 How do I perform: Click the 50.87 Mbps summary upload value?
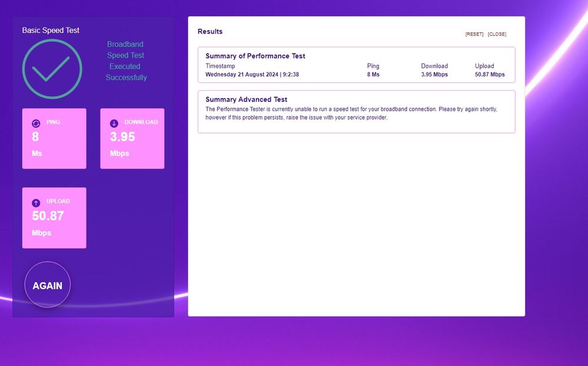pos(490,75)
